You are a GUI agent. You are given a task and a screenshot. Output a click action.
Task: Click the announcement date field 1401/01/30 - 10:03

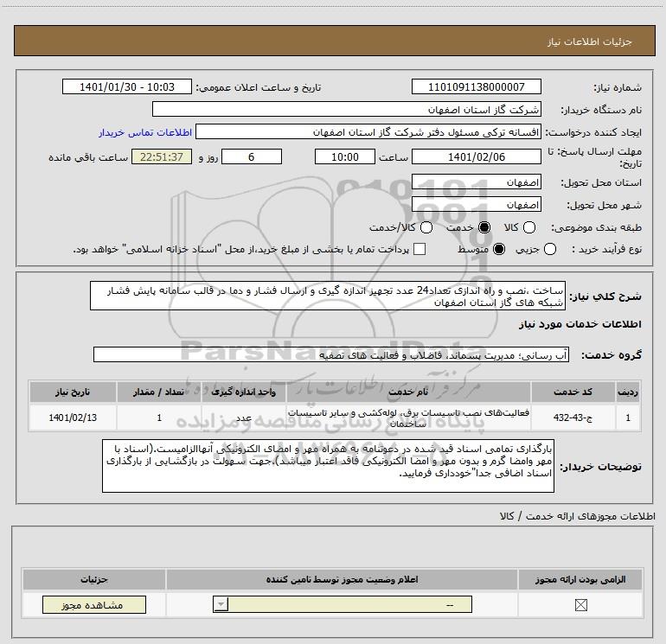pyautogui.click(x=127, y=86)
